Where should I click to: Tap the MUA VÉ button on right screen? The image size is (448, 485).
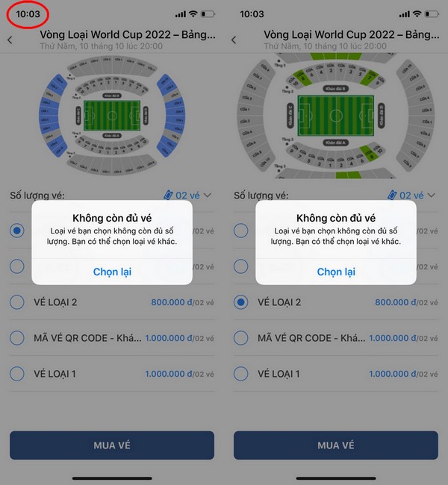tap(335, 445)
